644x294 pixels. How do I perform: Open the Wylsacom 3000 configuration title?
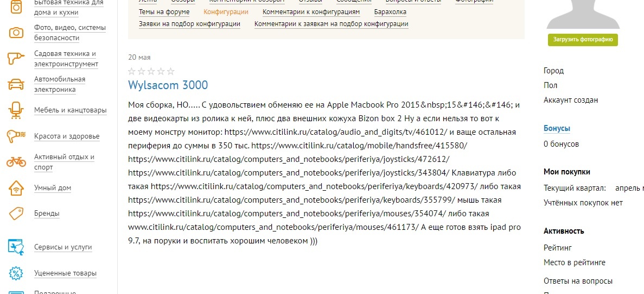pyautogui.click(x=168, y=85)
